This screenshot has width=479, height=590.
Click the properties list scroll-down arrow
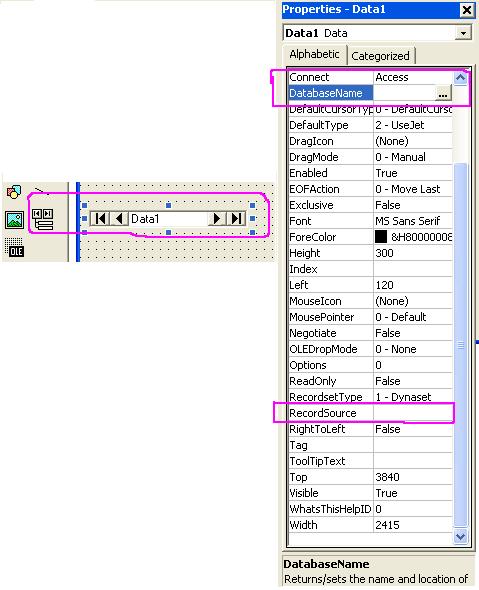pos(461,536)
